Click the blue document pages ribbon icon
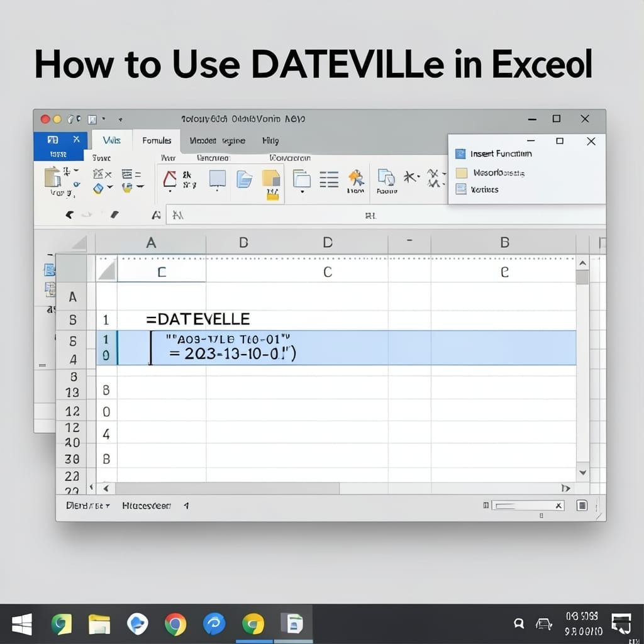Image resolution: width=644 pixels, height=644 pixels. pyautogui.click(x=245, y=179)
